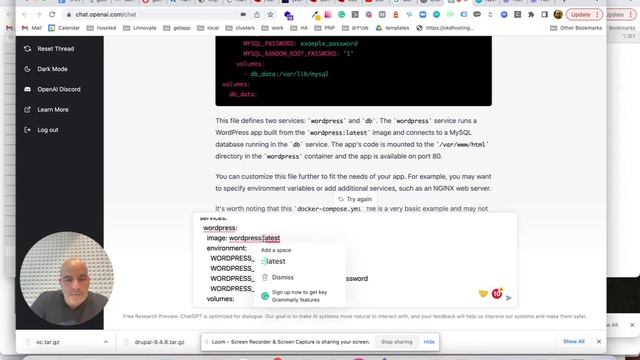640x360 pixels.
Task: Stop sharing the Loom screen capture
Action: click(396, 342)
